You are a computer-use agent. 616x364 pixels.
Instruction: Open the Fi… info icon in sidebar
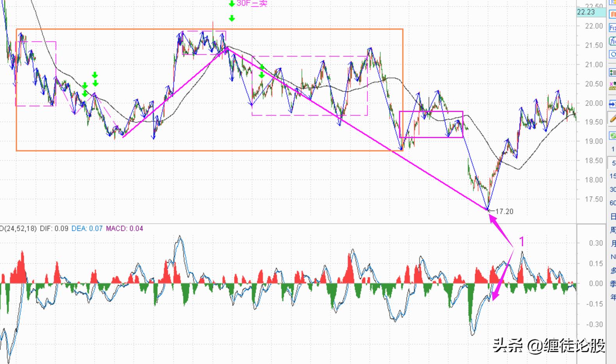click(612, 28)
